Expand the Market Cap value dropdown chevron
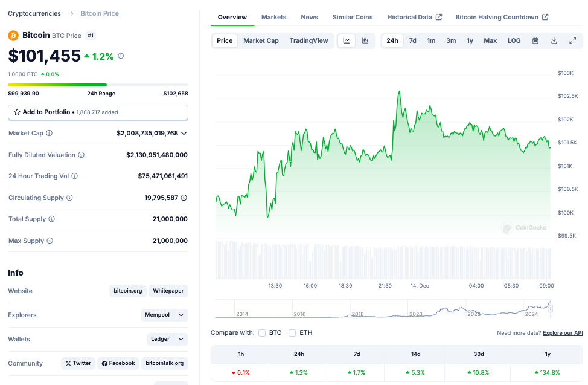Screen dimensions: 588x385 (x=184, y=134)
